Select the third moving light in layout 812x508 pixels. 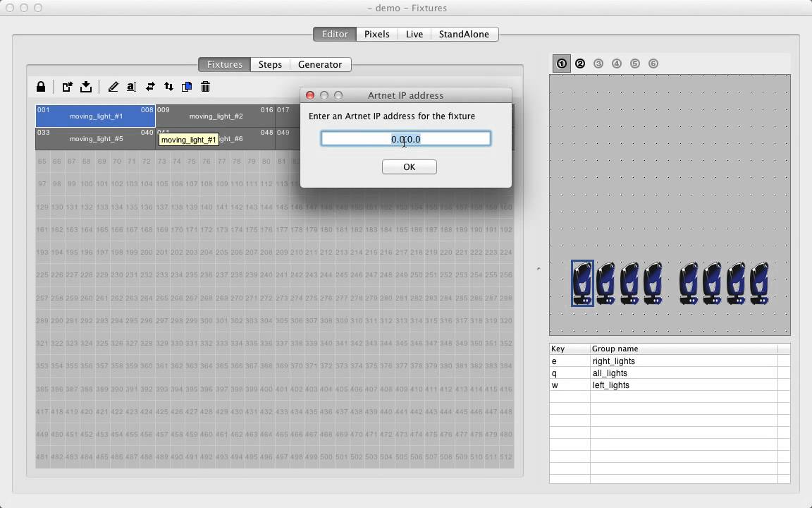pos(629,283)
